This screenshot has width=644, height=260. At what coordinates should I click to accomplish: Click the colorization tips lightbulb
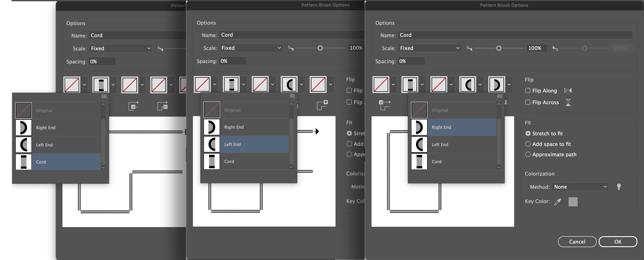(619, 187)
